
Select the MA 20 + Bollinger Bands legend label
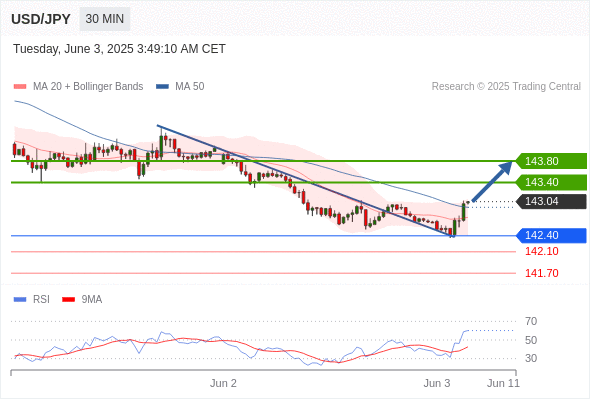pyautogui.click(x=88, y=87)
